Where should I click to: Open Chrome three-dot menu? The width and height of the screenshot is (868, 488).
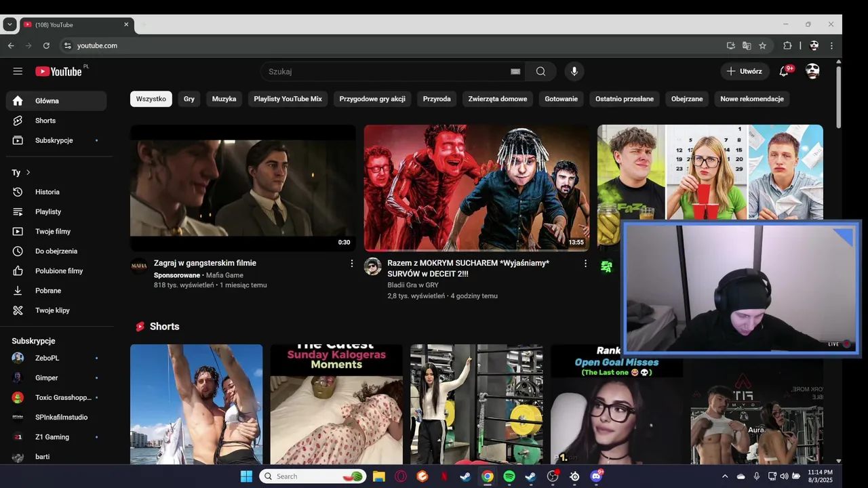pos(831,45)
